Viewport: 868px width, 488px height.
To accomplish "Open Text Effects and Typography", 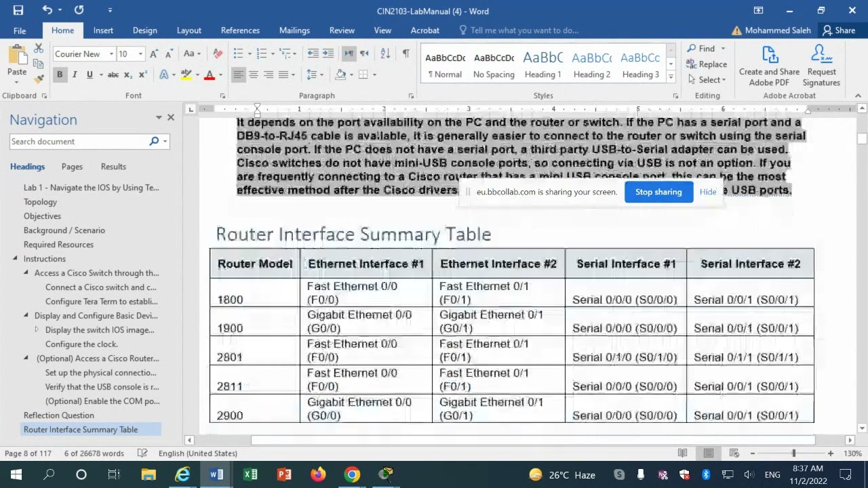I will [167, 75].
